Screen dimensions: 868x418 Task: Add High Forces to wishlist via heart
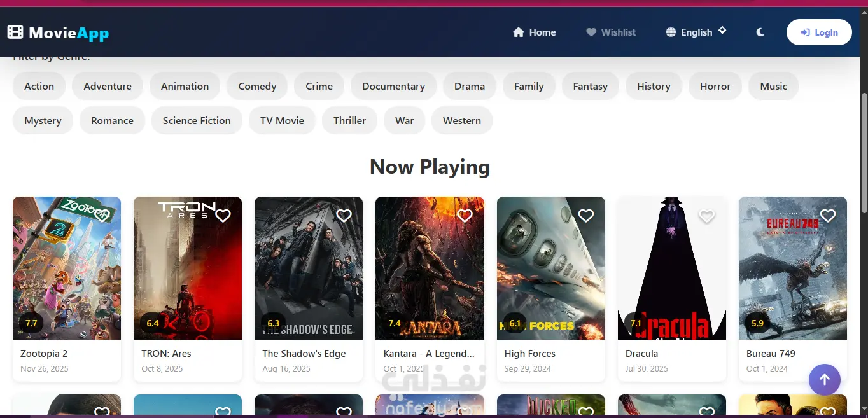coord(586,216)
